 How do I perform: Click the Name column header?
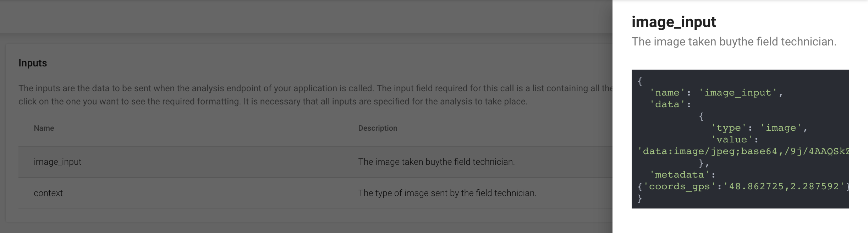point(44,128)
